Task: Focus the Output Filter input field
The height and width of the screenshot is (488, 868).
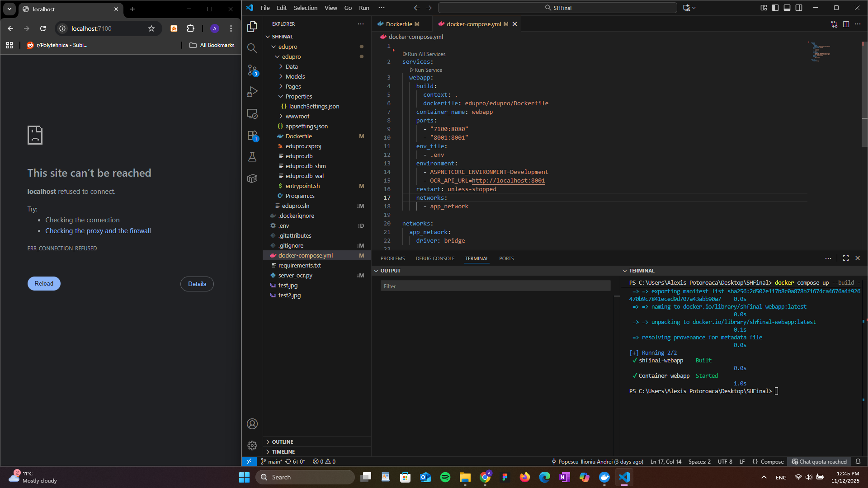Action: 495,286
